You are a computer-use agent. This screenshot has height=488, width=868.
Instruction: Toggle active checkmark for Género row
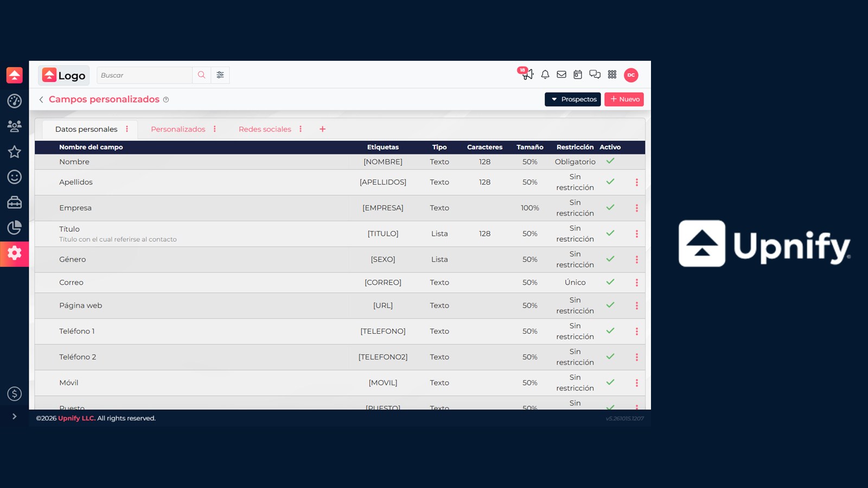610,259
